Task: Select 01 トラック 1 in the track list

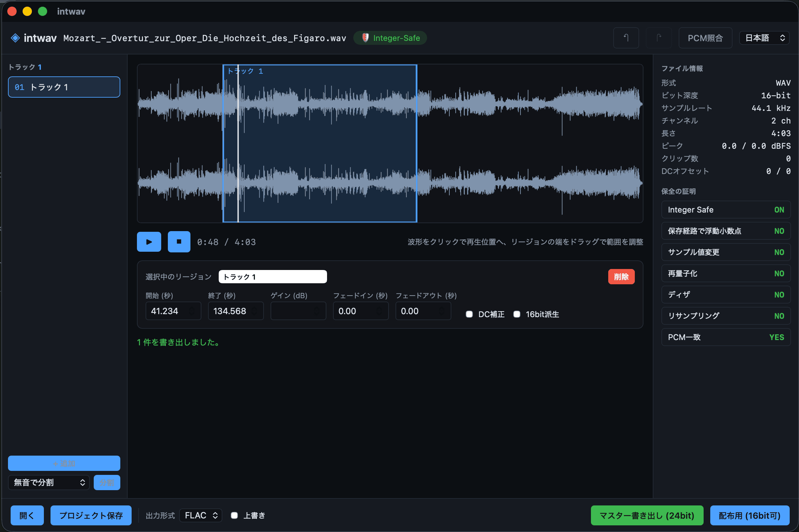Action: coord(64,87)
